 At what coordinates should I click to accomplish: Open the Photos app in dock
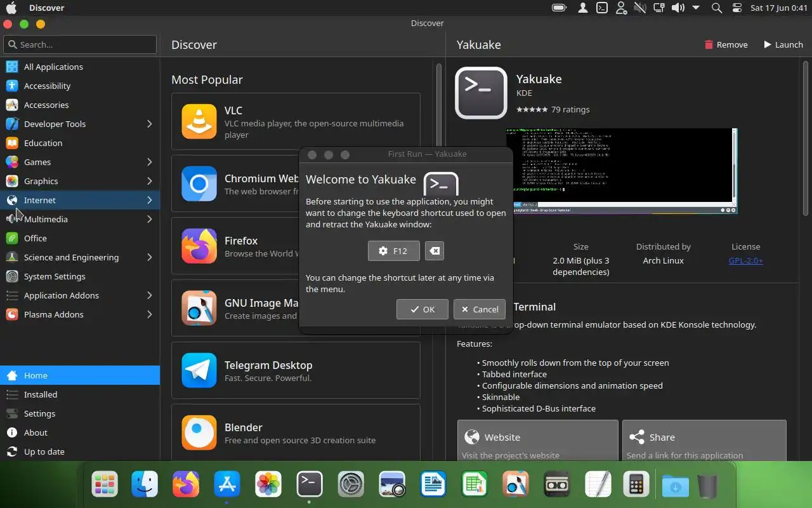(x=268, y=485)
